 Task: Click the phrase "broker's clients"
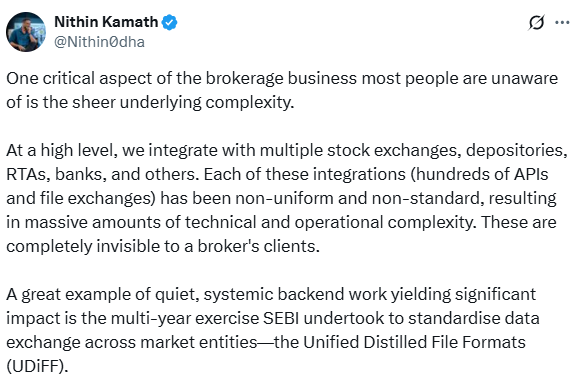tap(258, 246)
